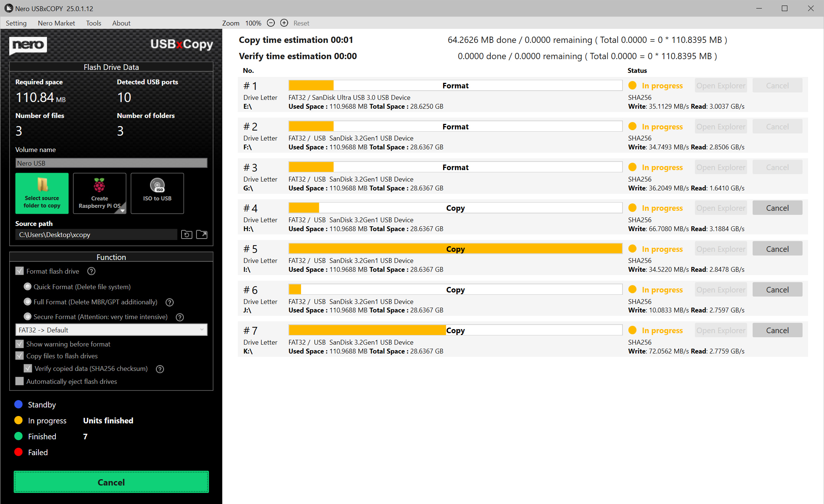Open the FAT32 -> Default file system dropdown
824x504 pixels.
click(x=111, y=330)
